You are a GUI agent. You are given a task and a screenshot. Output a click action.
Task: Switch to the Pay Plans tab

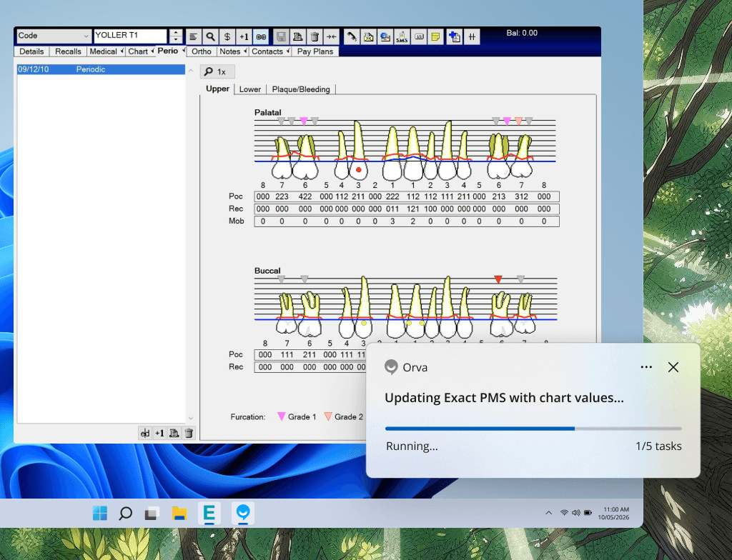click(315, 51)
